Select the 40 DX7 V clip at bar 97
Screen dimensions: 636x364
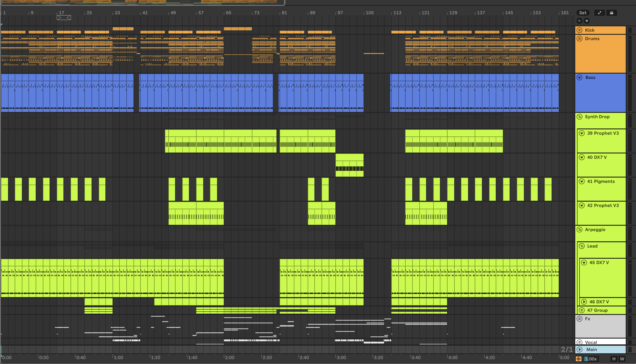coord(349,165)
